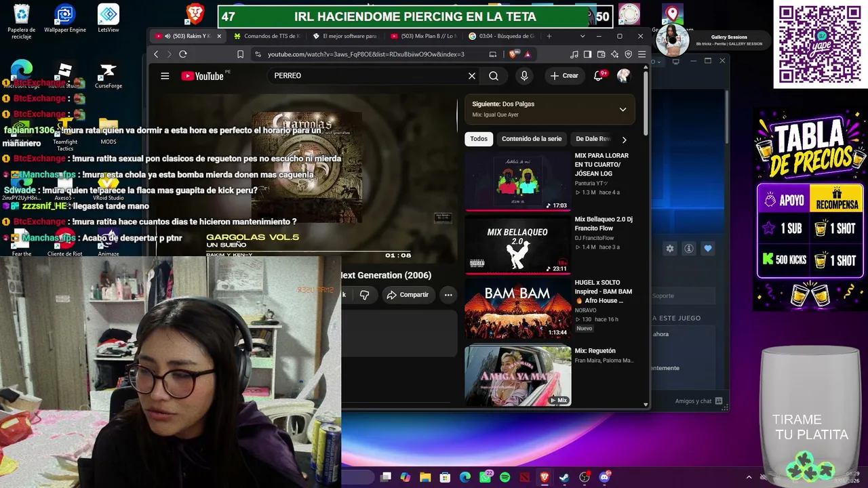Open File Explorer from the taskbar
This screenshot has height=488, width=868.
click(x=425, y=477)
